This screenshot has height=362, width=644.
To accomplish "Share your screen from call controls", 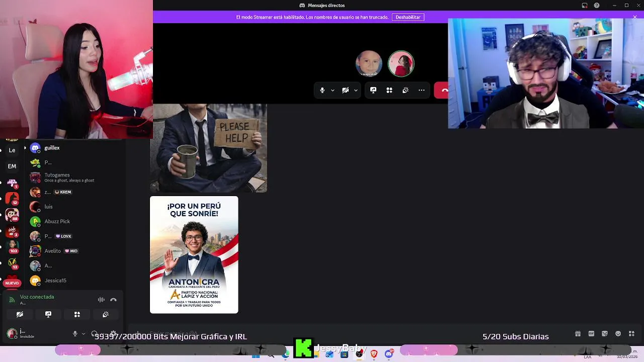I will (373, 90).
